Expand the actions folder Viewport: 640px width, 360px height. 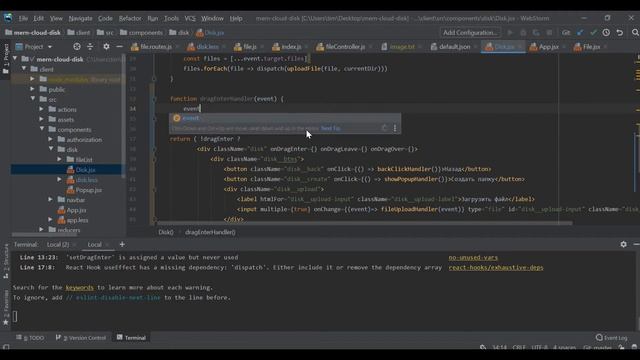point(41,109)
